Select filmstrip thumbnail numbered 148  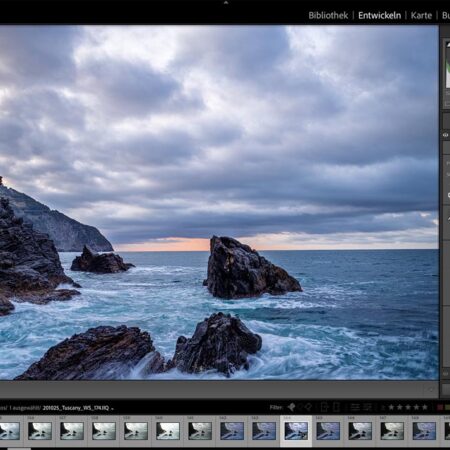(424, 431)
